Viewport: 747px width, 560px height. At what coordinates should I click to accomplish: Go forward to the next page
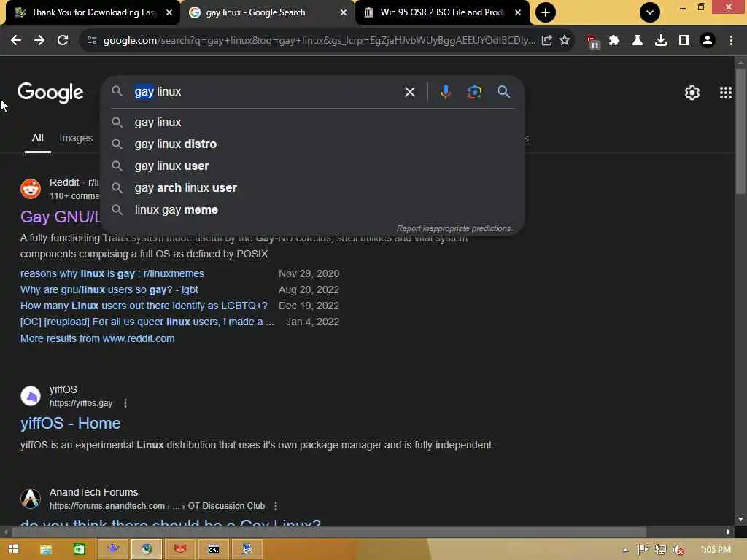pyautogui.click(x=39, y=41)
